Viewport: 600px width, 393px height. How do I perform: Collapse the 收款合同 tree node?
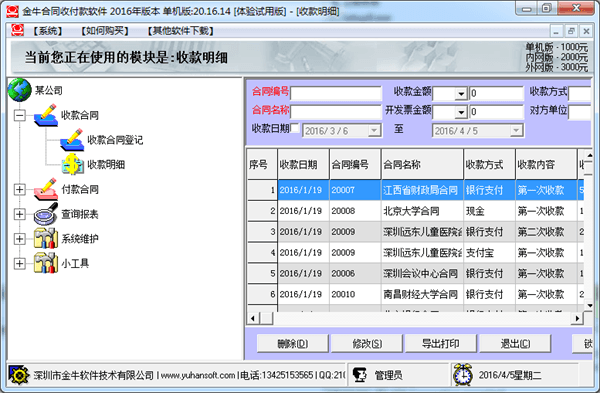point(20,115)
